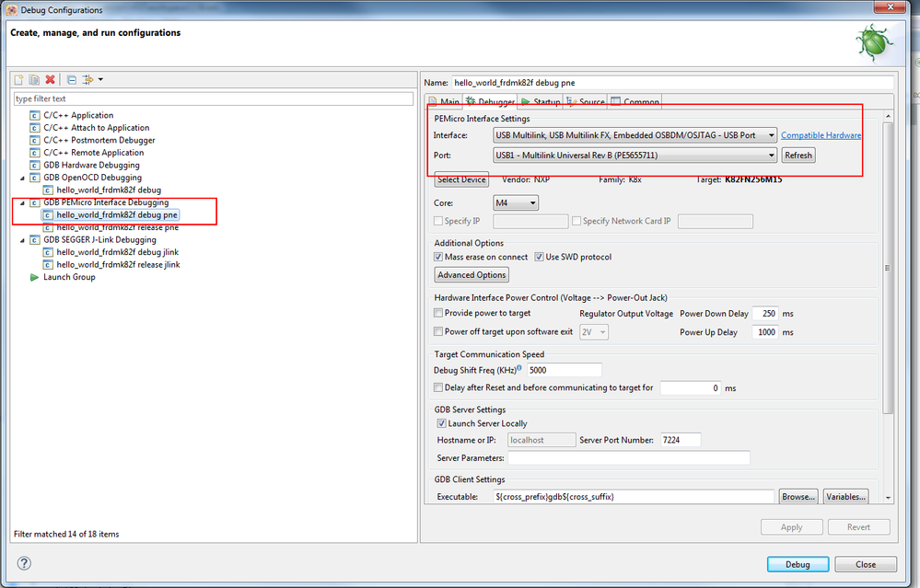Collapse the GDB SEGGER J-Link Debugging node

click(x=23, y=240)
